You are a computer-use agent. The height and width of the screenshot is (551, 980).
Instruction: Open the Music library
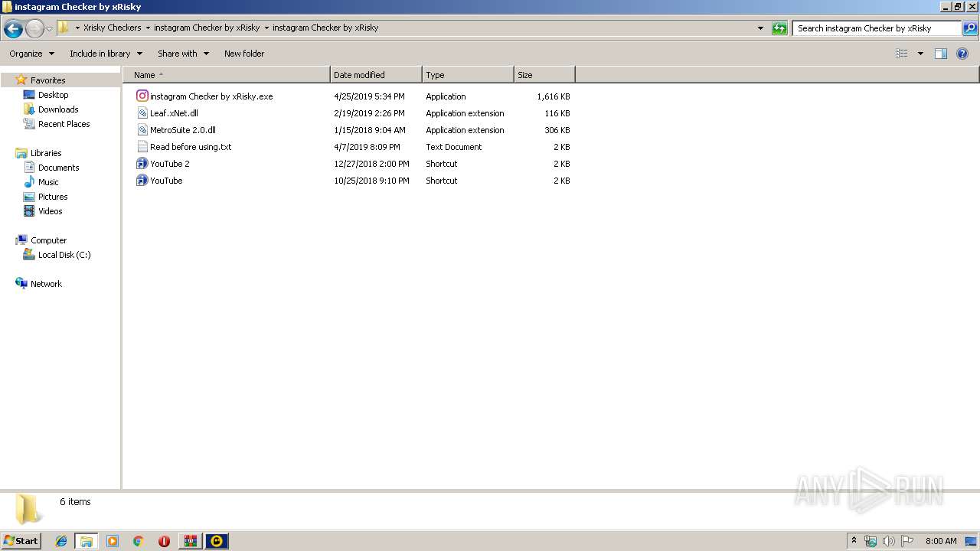(x=48, y=182)
